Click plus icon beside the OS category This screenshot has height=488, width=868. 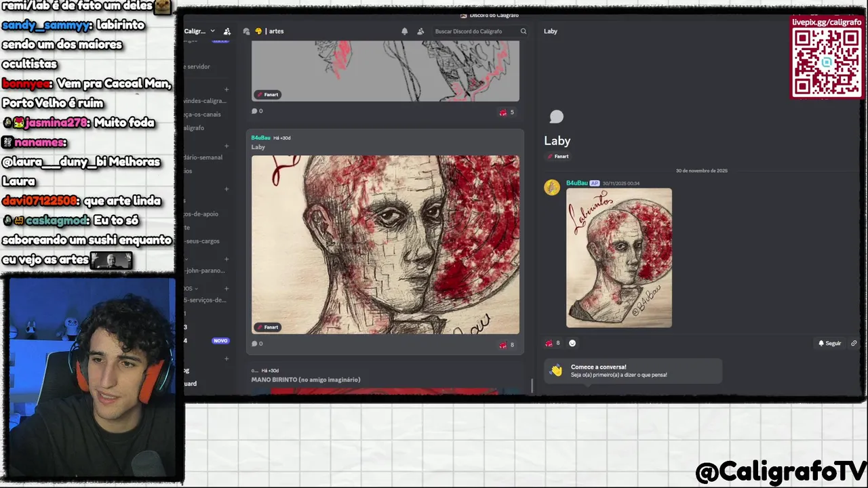click(226, 288)
